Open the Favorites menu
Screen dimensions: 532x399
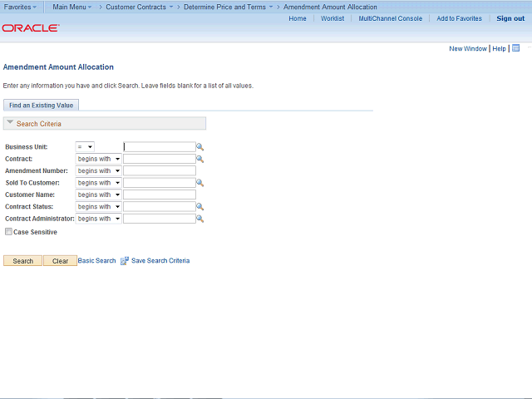[x=20, y=7]
